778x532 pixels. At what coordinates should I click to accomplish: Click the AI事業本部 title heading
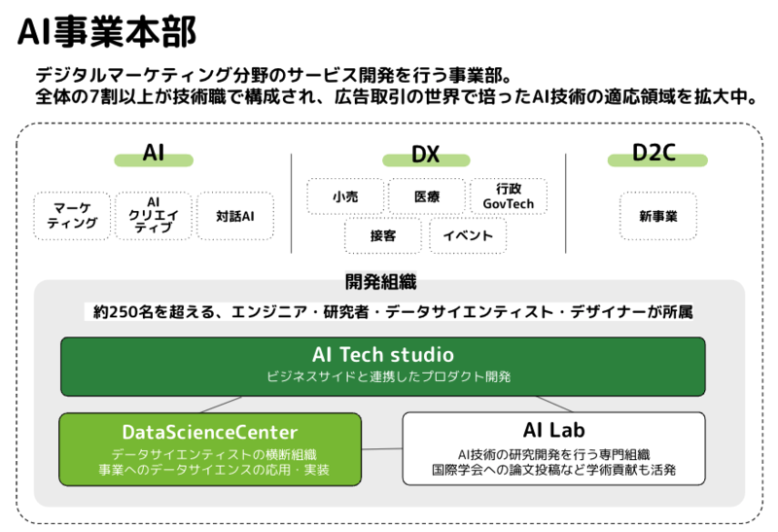click(x=107, y=32)
